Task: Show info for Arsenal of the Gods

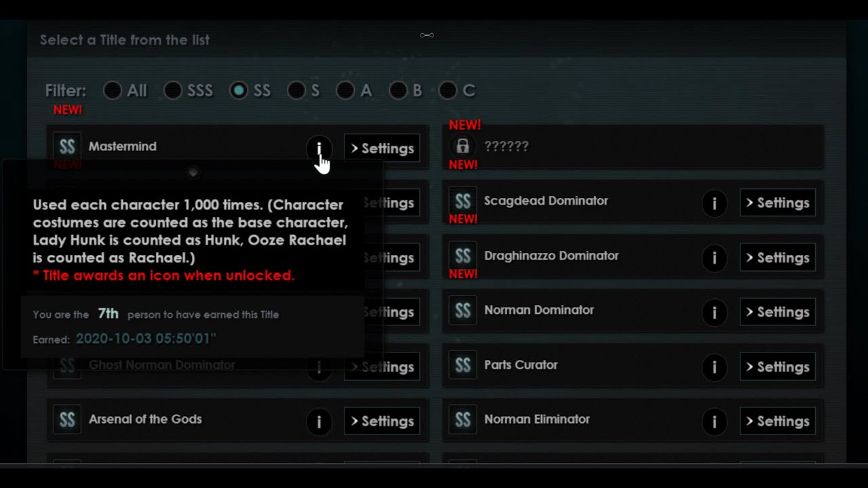Action: point(319,421)
